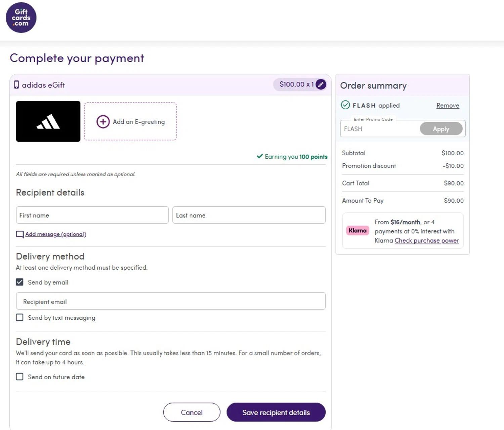The width and height of the screenshot is (504, 430).
Task: Click the Send on future date label
Action: point(56,377)
